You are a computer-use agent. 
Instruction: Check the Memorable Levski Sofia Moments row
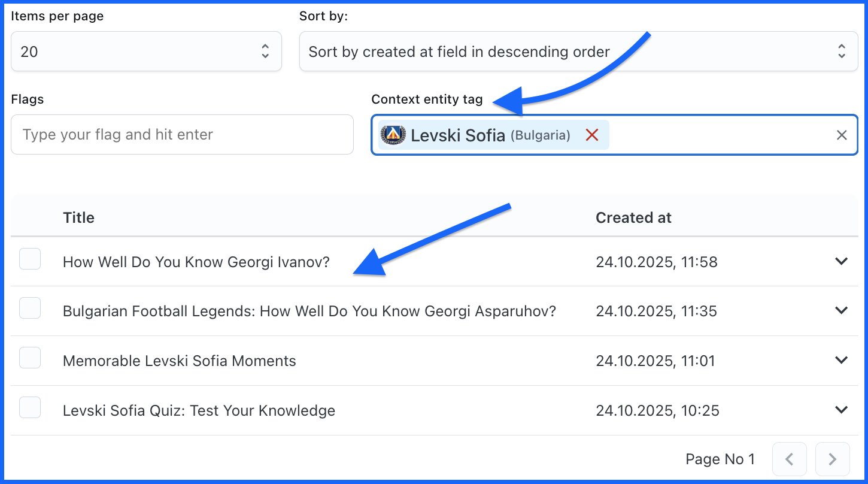click(x=30, y=358)
